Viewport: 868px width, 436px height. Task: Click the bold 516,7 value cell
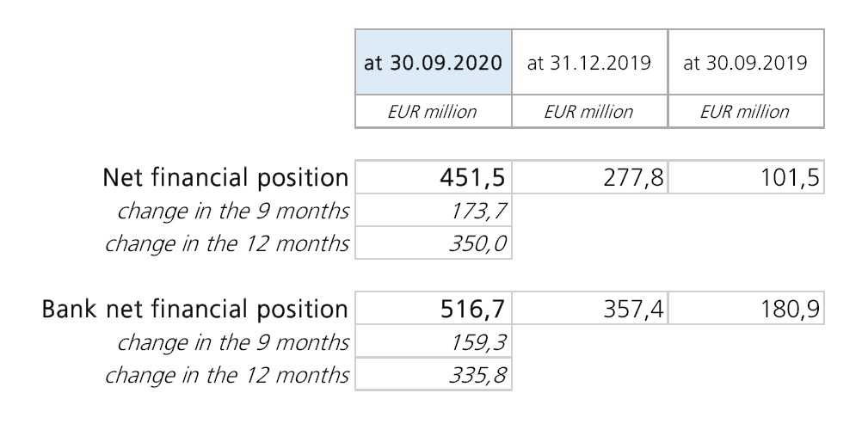tap(433, 309)
